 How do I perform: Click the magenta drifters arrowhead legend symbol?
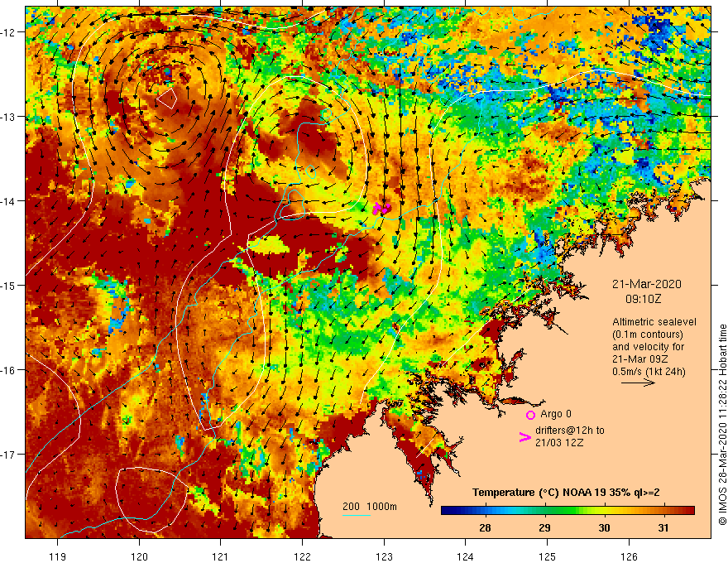pyautogui.click(x=524, y=436)
